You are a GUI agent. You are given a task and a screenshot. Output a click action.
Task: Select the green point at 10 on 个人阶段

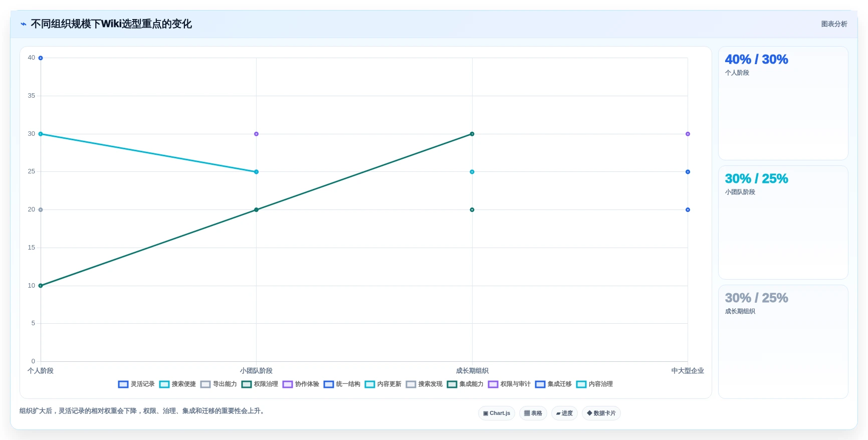[x=41, y=286]
